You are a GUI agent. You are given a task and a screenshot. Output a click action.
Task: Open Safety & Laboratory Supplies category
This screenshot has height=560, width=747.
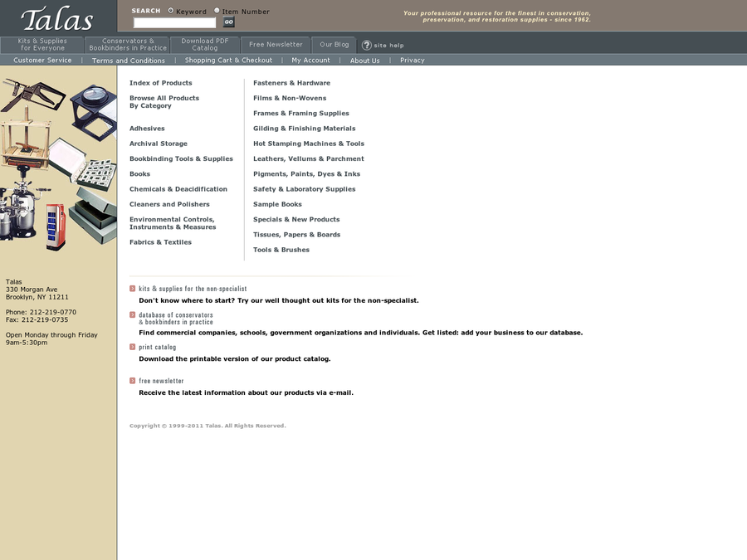[305, 189]
